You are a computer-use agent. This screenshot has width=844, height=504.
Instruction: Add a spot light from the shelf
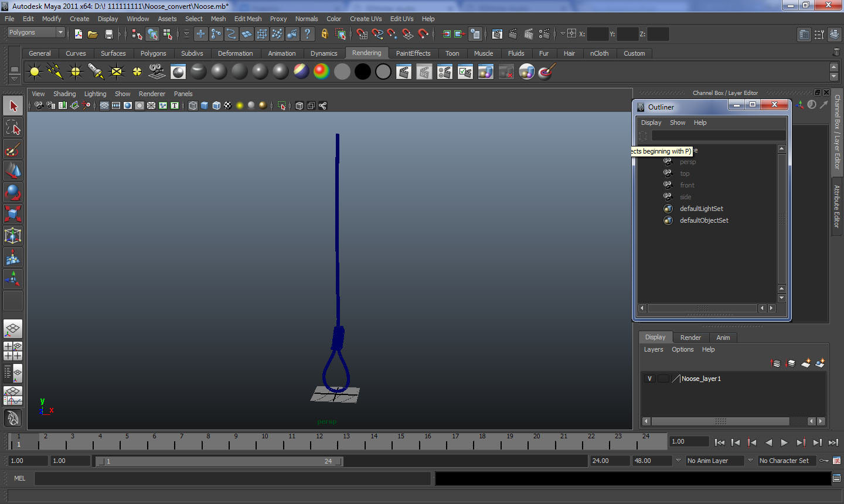[x=96, y=72]
